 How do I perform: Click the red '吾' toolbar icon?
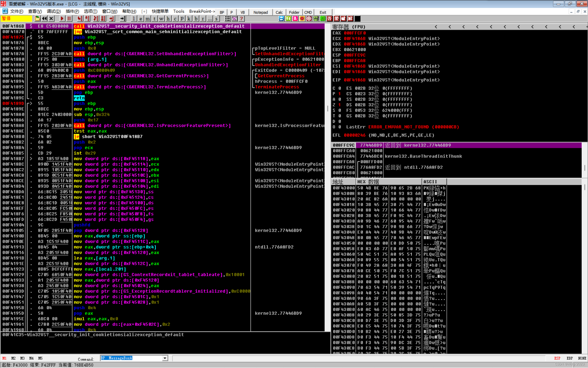(x=330, y=18)
